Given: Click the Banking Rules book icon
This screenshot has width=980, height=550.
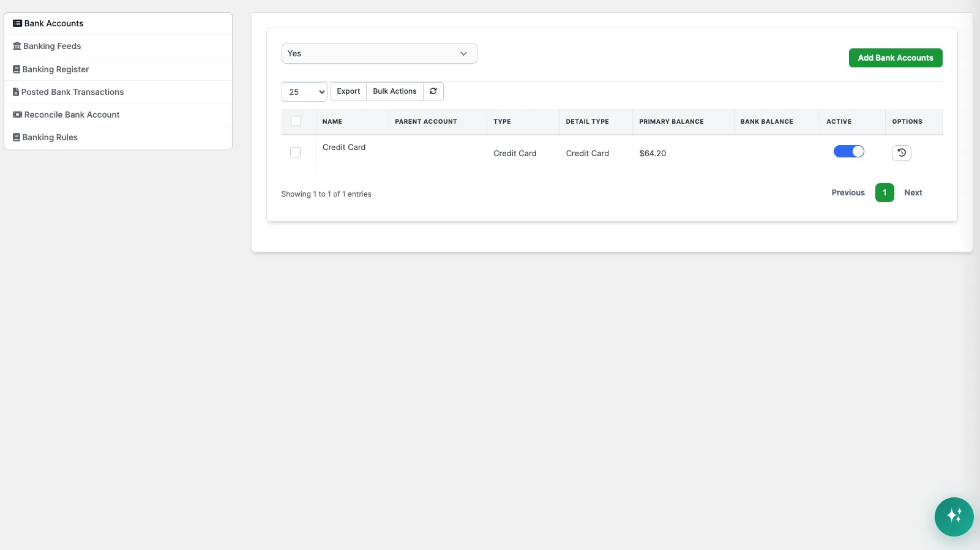Looking at the screenshot, I should 17,137.
